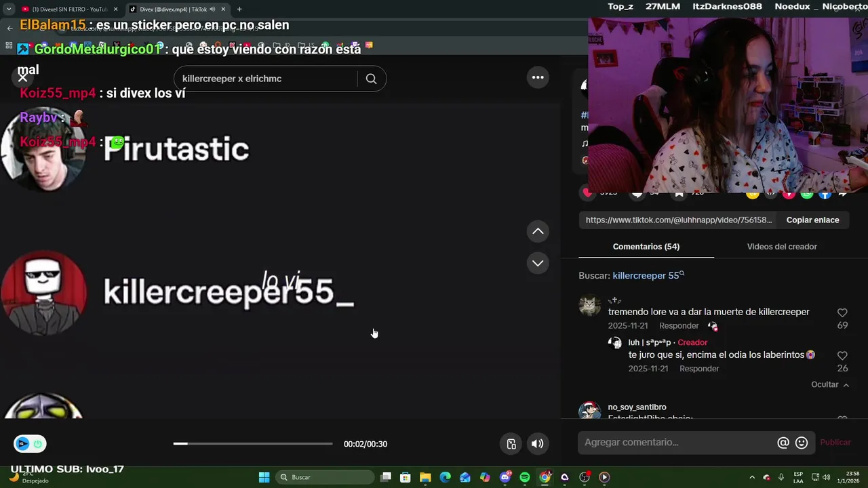Click the killercreeper55_ avatar in video
The width and height of the screenshot is (868, 488).
click(x=44, y=292)
